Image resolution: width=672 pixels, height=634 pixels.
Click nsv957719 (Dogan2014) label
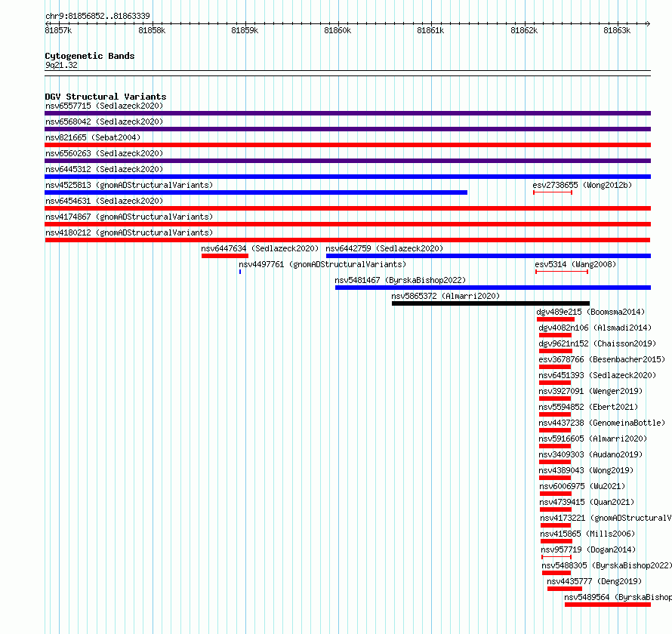pos(588,549)
